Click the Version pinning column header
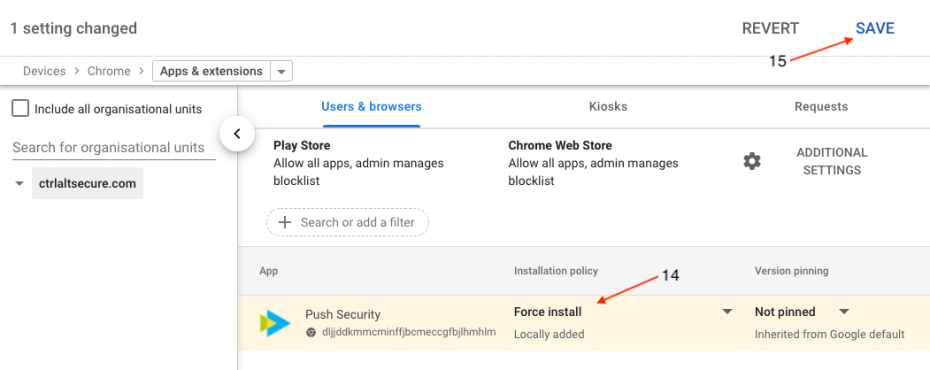Image resolution: width=930 pixels, height=370 pixels. click(x=791, y=271)
